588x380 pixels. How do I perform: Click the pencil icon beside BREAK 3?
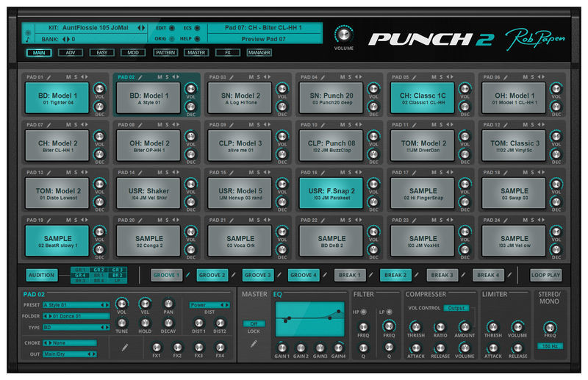tap(463, 275)
